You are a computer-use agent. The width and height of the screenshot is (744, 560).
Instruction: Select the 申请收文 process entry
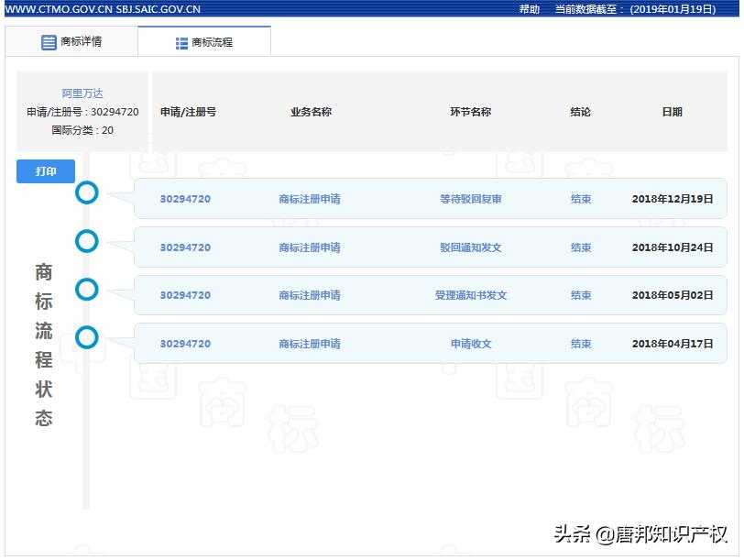tap(470, 344)
